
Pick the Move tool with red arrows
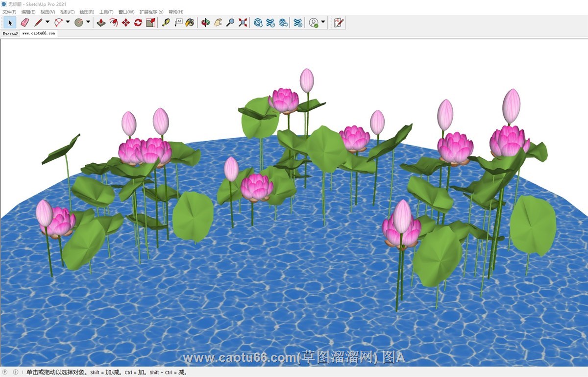pos(126,23)
